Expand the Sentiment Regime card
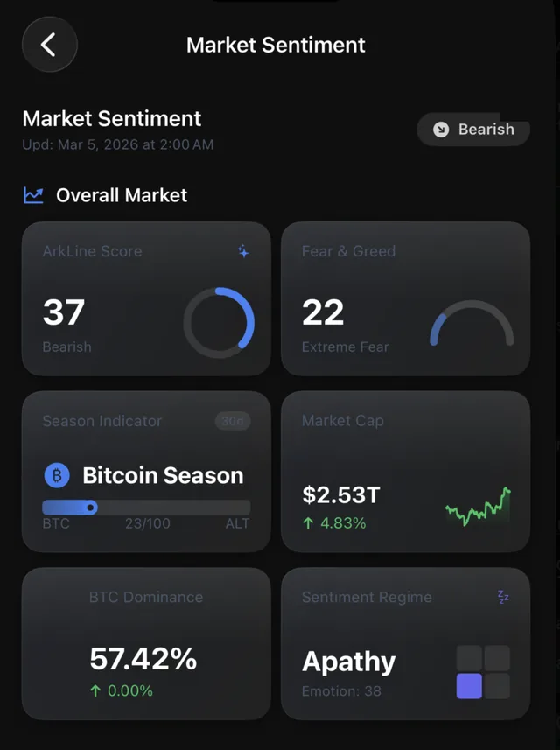The height and width of the screenshot is (750, 560). click(405, 643)
